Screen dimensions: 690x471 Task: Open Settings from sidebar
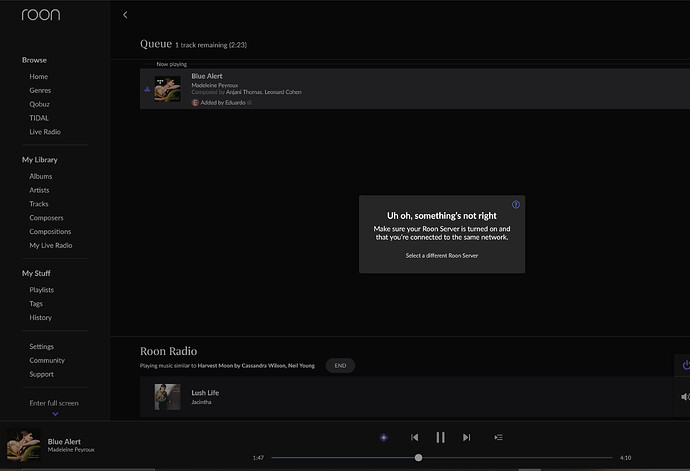pos(41,346)
